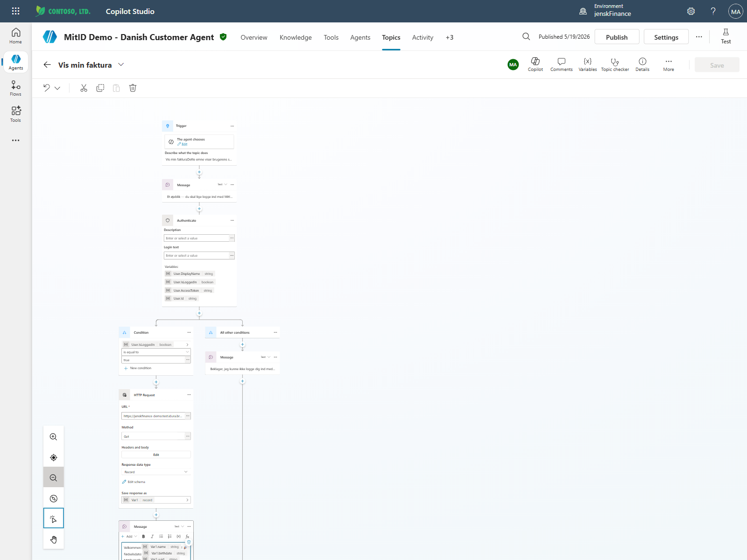Open the Response data type Record dropdown
747x560 pixels.
[156, 472]
